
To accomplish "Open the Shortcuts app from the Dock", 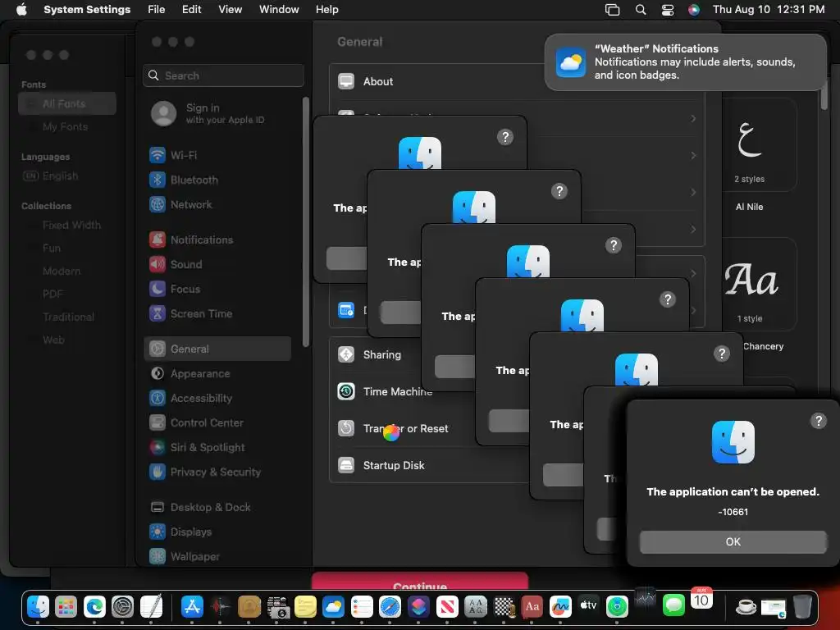I will (418, 606).
